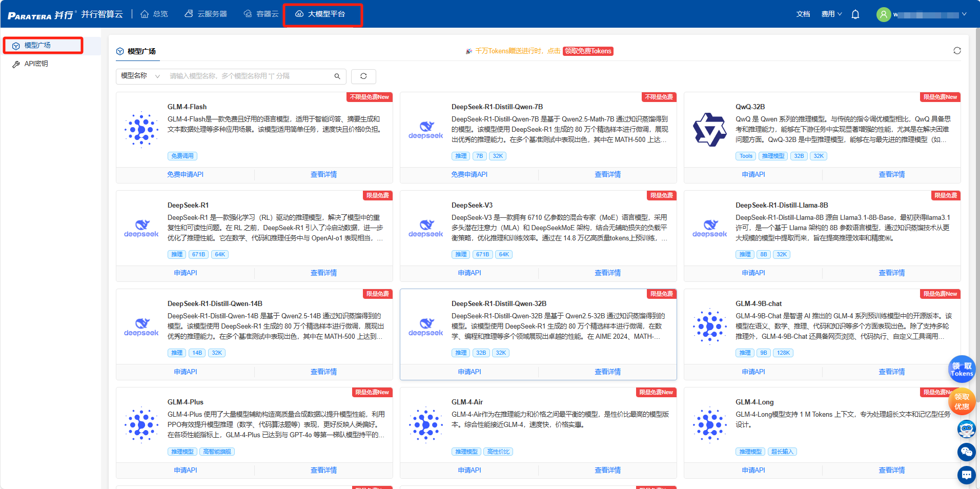Image resolution: width=980 pixels, height=489 pixels.
Task: Click the Paratera 并行智算云 logo
Action: click(65, 14)
